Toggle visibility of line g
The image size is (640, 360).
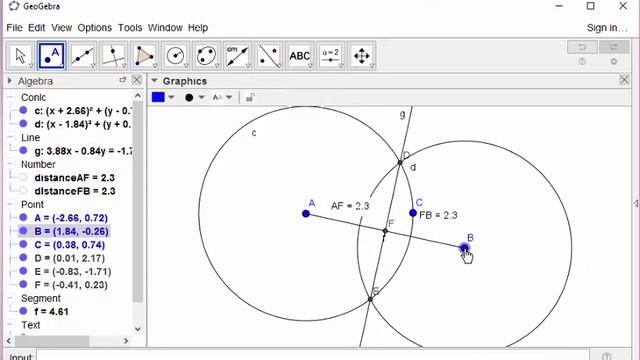pos(23,151)
